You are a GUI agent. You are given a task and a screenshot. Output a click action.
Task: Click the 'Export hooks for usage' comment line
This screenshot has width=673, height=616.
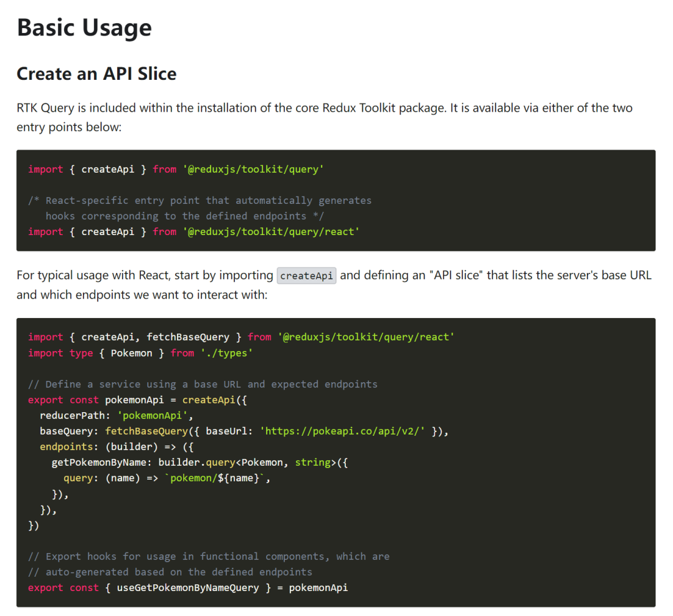pos(209,556)
